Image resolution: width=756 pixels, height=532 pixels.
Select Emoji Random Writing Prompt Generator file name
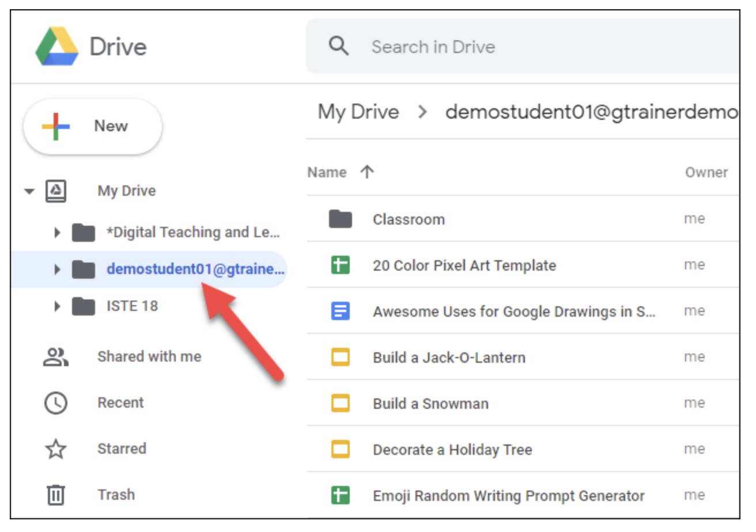509,496
